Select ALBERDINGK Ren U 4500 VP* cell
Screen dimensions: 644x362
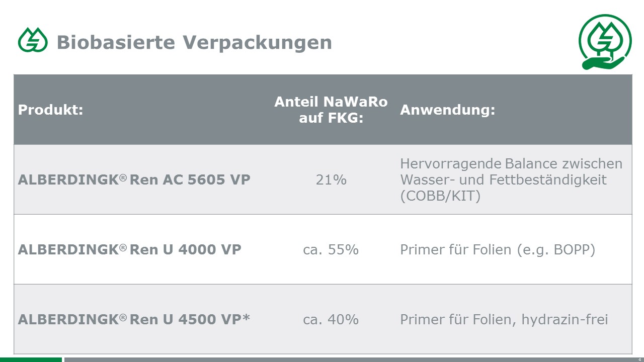pos(134,319)
